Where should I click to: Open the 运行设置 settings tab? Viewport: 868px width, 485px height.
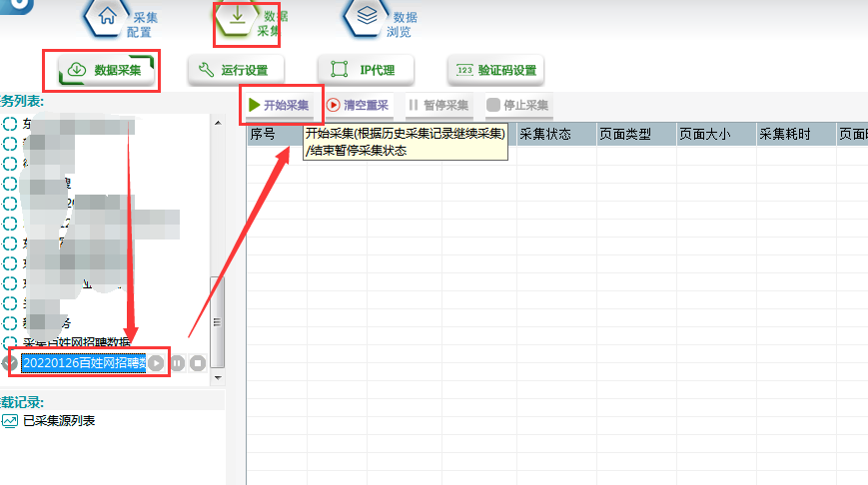point(236,70)
